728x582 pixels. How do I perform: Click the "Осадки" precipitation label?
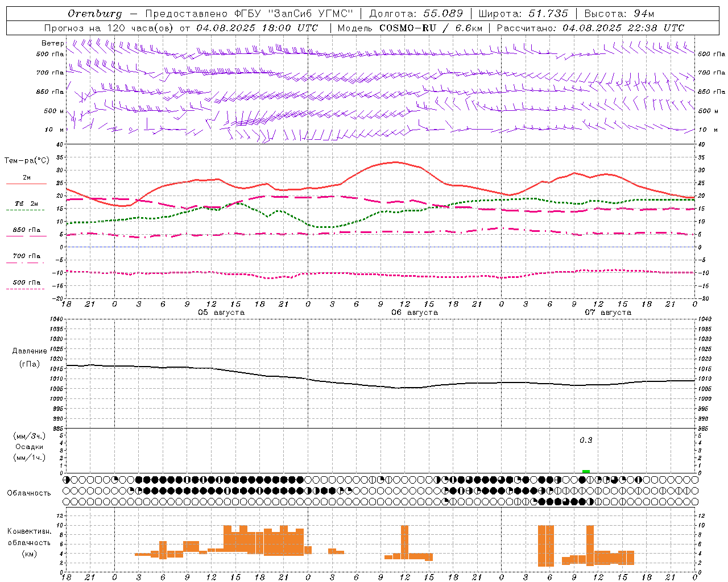(x=30, y=447)
